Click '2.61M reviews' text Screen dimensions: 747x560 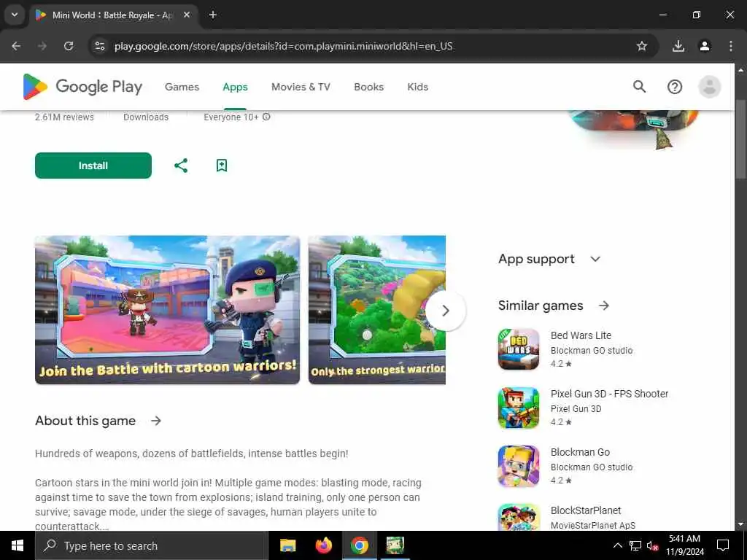(64, 117)
